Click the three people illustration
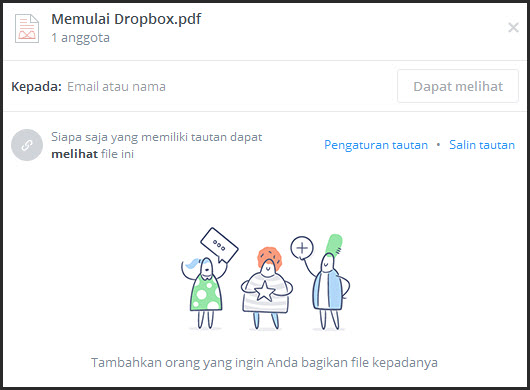Image resolution: width=530 pixels, height=390 pixels. (265, 279)
